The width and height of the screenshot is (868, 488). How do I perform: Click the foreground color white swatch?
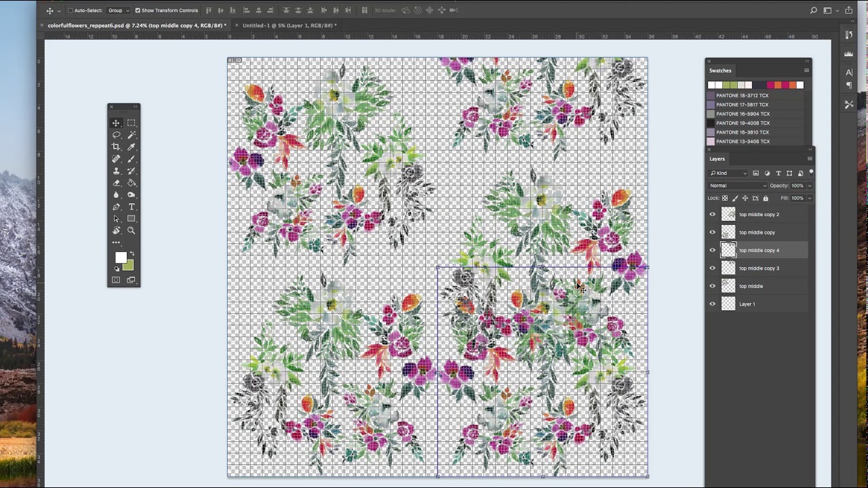pyautogui.click(x=120, y=257)
